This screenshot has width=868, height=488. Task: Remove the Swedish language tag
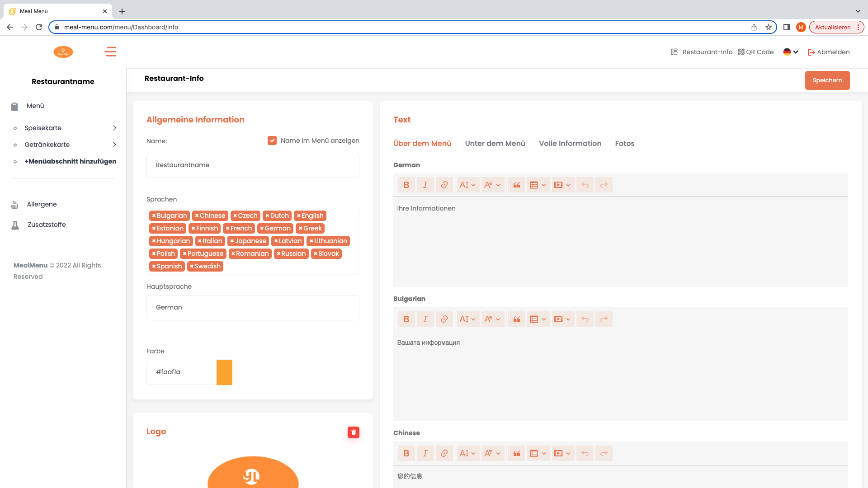(192, 266)
